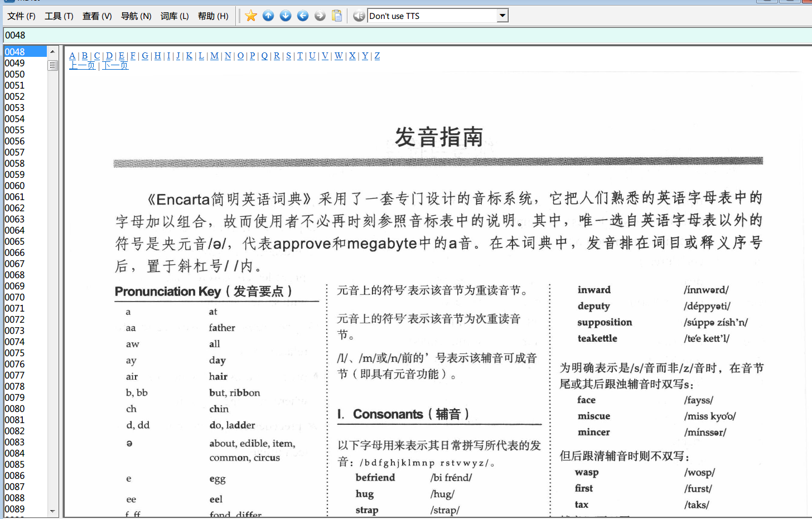
Task: Select entry 0067 in the list
Action: 25,264
